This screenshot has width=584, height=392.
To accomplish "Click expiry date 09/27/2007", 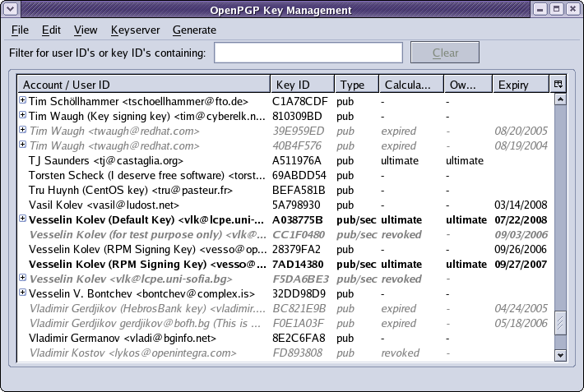I will click(x=521, y=265).
